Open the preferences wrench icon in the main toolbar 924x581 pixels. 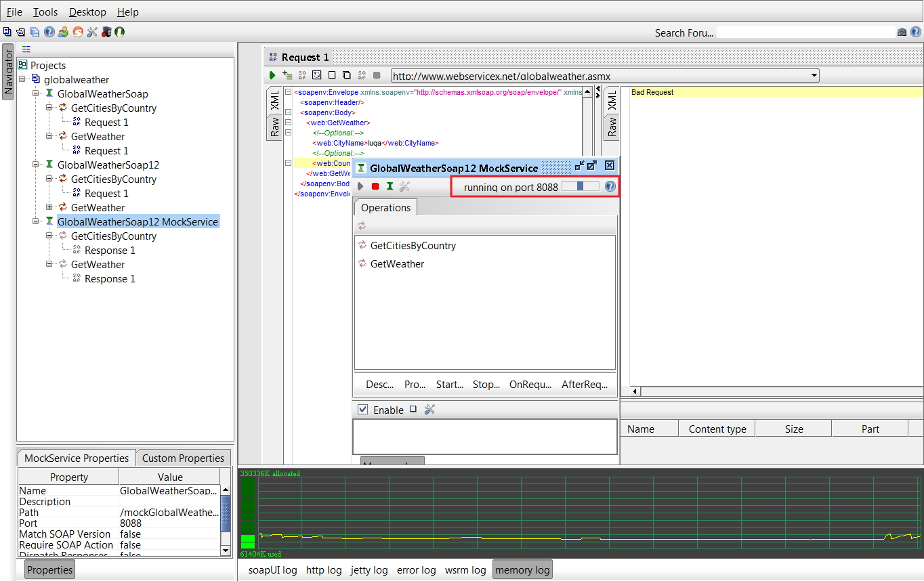point(93,32)
